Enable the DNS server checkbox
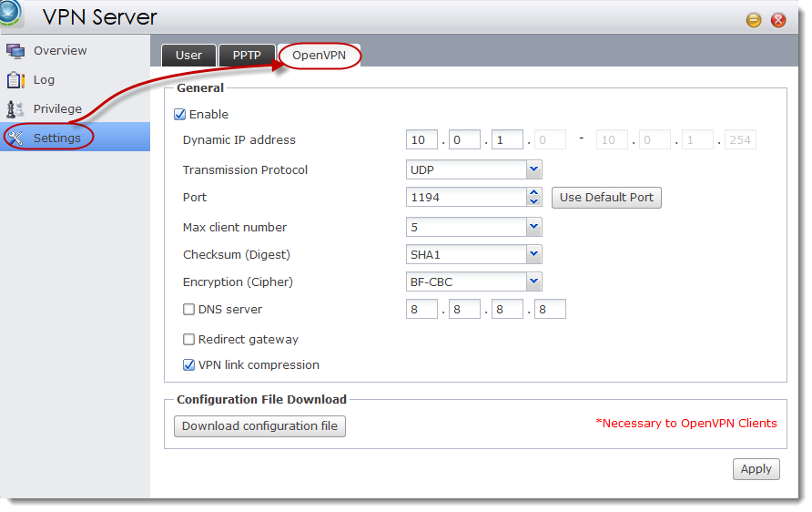The height and width of the screenshot is (512, 812). click(189, 310)
